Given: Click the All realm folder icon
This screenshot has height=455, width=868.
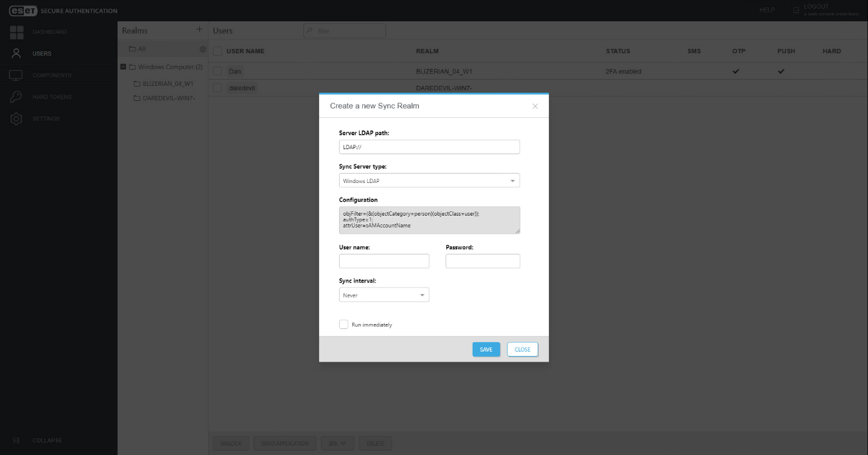Looking at the screenshot, I should pyautogui.click(x=132, y=49).
